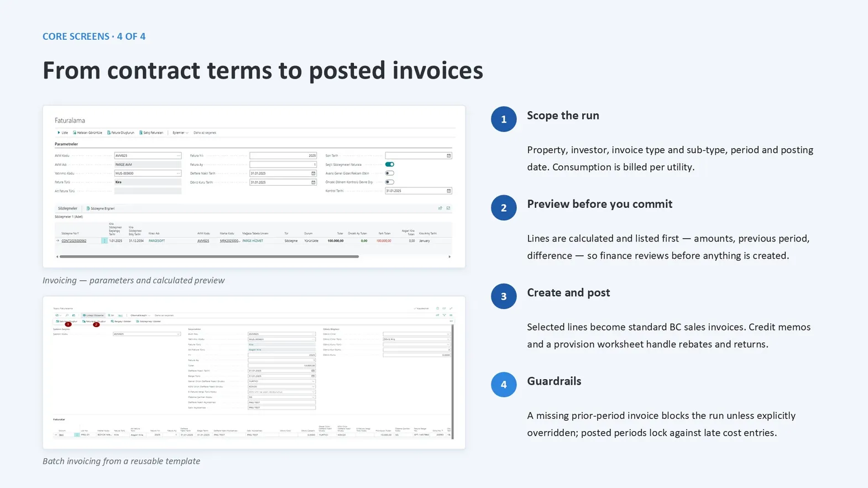Open the row menu for contract CONT2025000562
This screenshot has height=488, width=868.
pos(104,241)
